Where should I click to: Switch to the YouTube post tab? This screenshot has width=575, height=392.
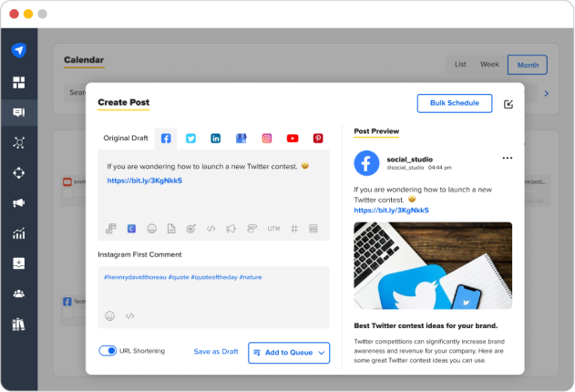click(293, 139)
